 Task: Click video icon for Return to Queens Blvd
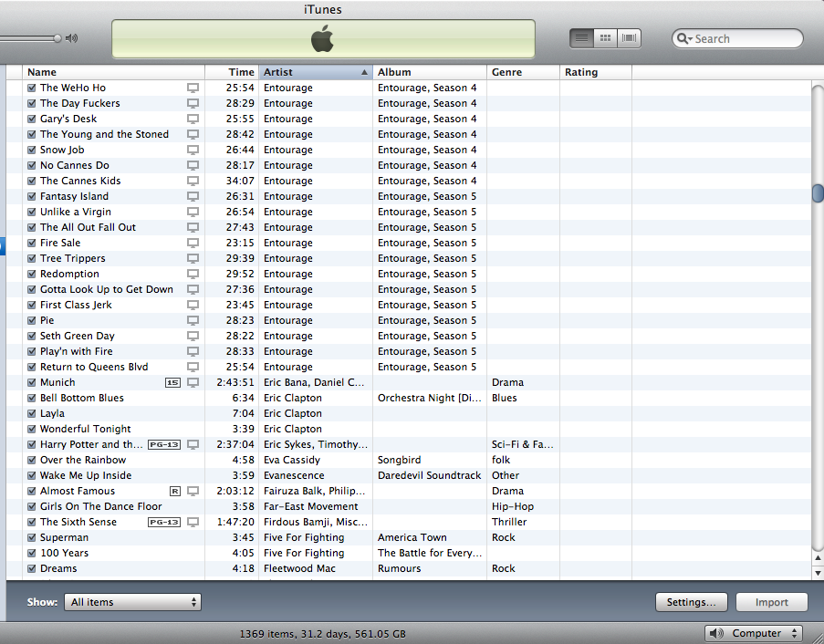click(x=193, y=367)
